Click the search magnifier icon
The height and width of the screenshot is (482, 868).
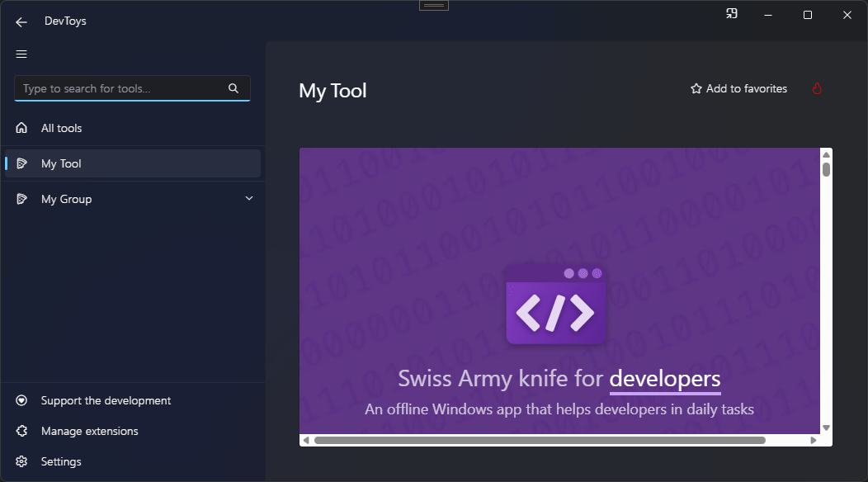coord(234,88)
